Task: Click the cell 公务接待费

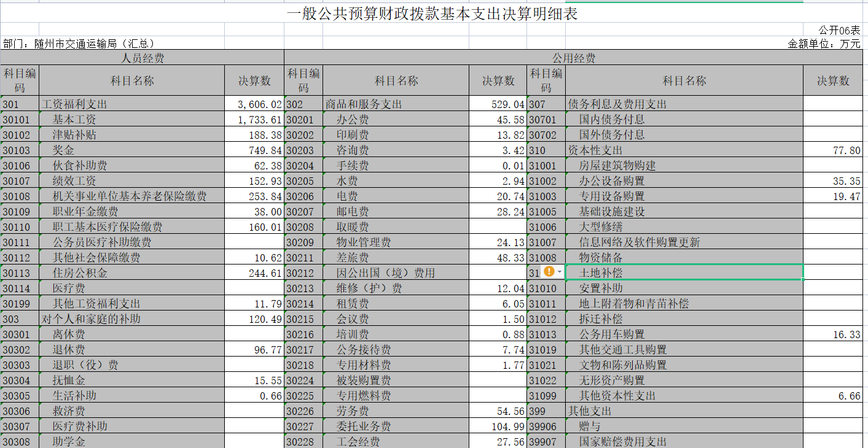Action: pos(396,350)
